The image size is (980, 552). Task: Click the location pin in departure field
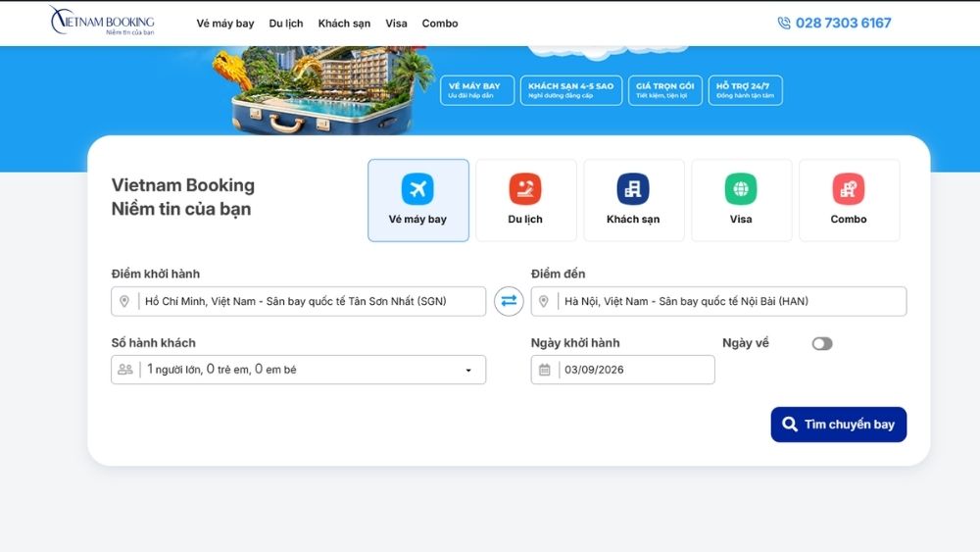pos(124,301)
